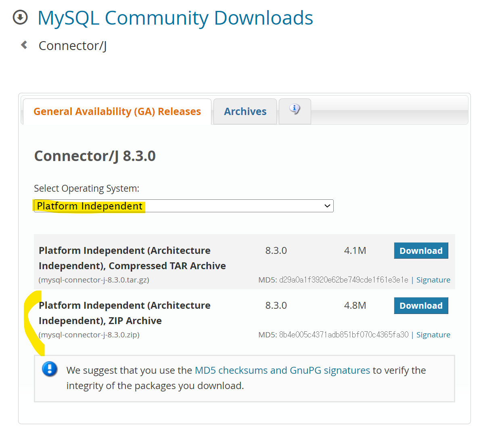The height and width of the screenshot is (429, 504).
Task: Click the Connector/J breadcrumb text
Action: coord(73,46)
